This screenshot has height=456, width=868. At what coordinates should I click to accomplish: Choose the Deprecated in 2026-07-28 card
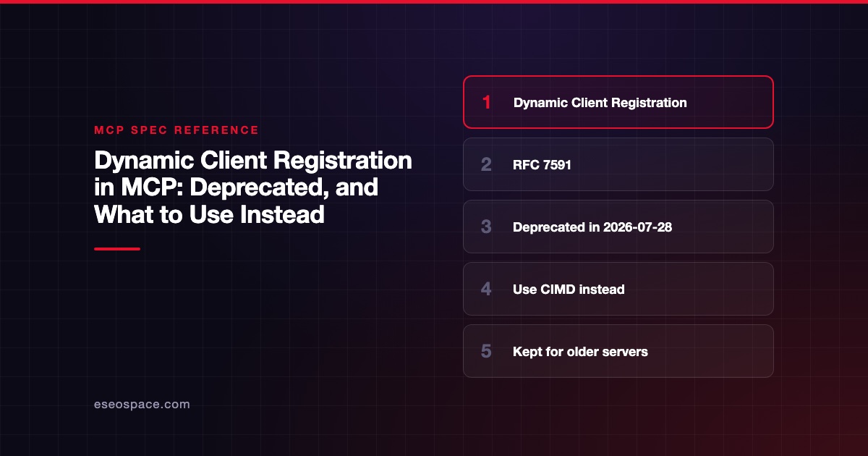pyautogui.click(x=618, y=227)
